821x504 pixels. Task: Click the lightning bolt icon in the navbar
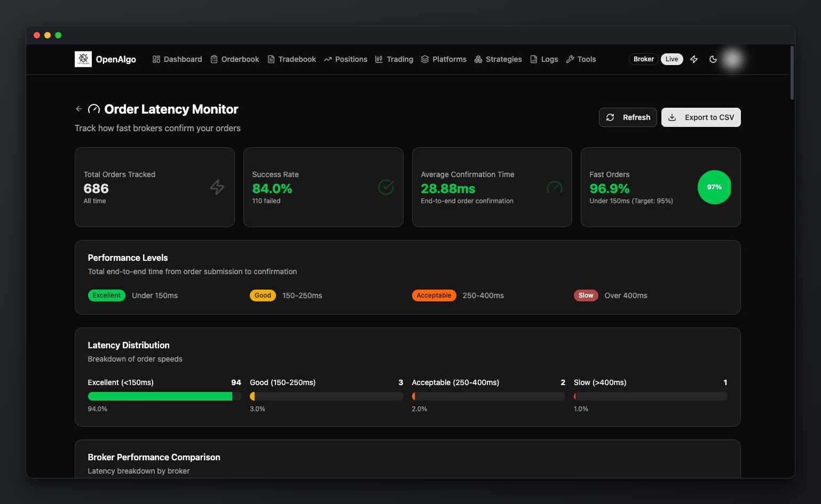[694, 59]
